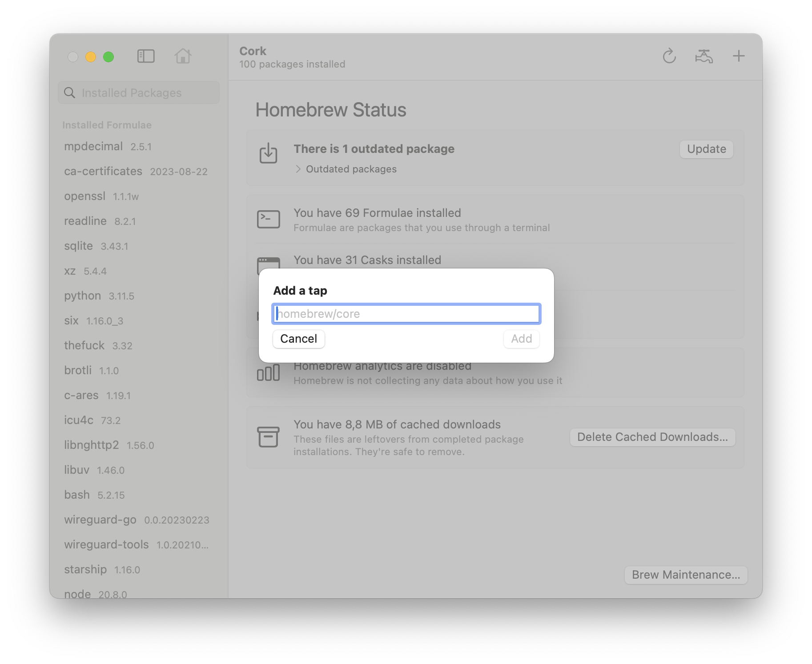
Task: Select openssl 1.1.1w package
Action: pyautogui.click(x=139, y=196)
